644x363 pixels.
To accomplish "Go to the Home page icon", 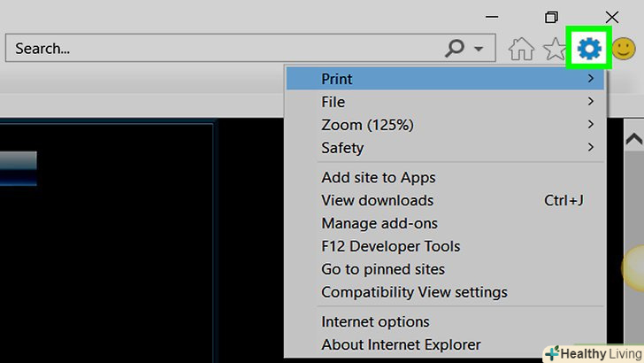I will 522,49.
